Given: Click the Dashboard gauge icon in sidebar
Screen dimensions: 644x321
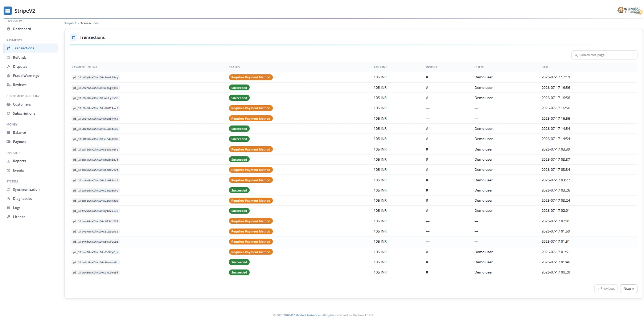Looking at the screenshot, I should click(x=8, y=29).
